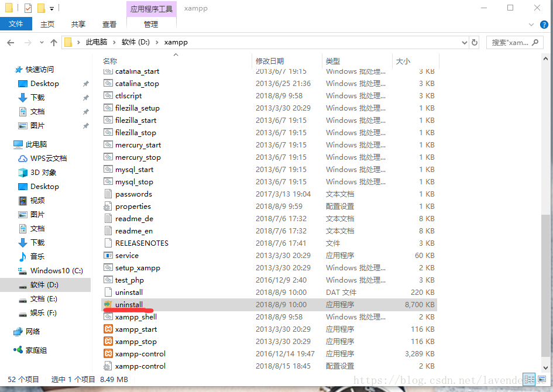This screenshot has width=553, height=392.
Task: Expand the address bar history dropdown
Action: [x=465, y=43]
